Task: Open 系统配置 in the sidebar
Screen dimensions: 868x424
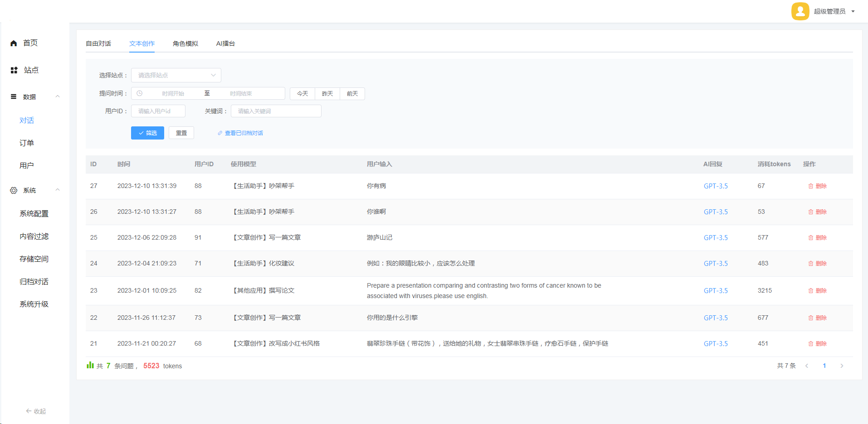Action: 34,214
